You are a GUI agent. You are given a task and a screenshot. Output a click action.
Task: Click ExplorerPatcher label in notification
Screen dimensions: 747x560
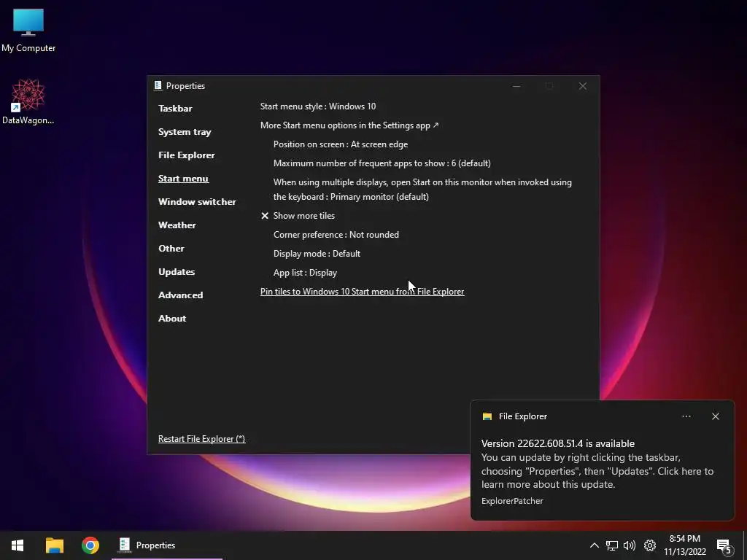coord(512,501)
